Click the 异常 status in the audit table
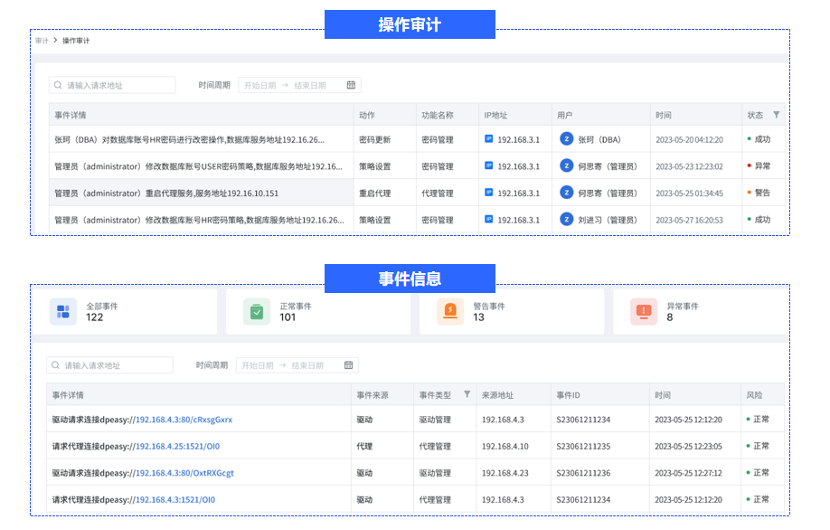This screenshot has width=830, height=530. click(x=759, y=166)
